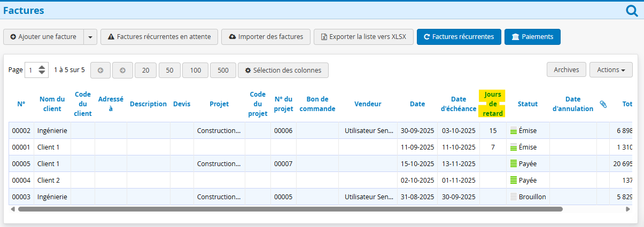Screen dimensions: 644x227
Task: Select invoice number 00005
Action: [x=20, y=163]
